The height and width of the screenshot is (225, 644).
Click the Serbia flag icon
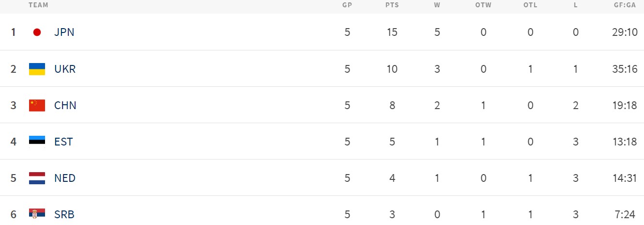click(x=37, y=214)
